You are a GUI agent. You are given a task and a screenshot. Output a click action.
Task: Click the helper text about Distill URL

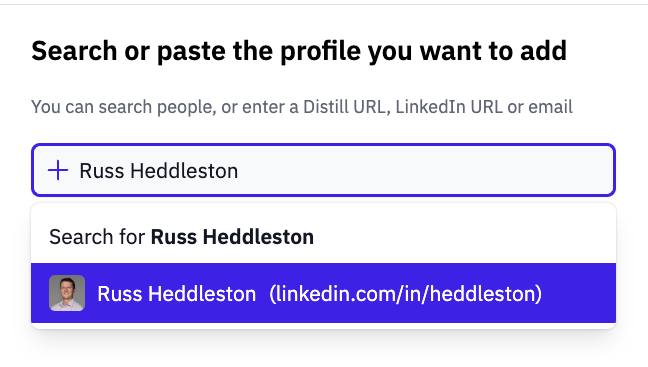[x=302, y=107]
